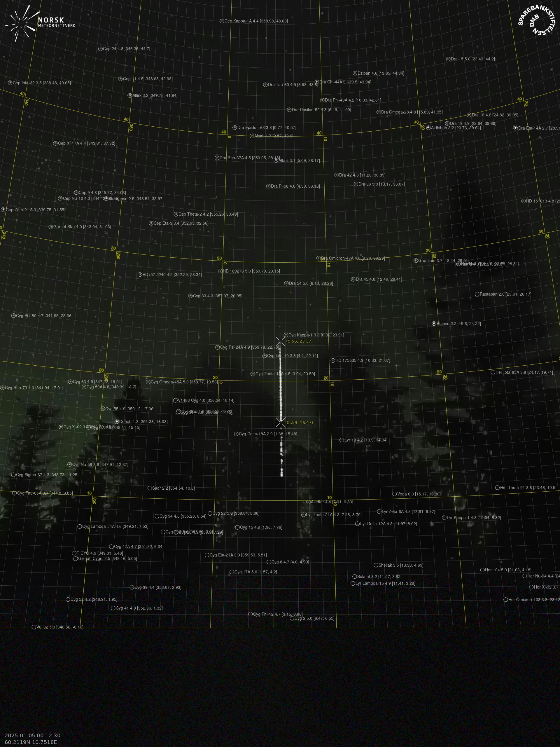Viewport: 560px width, 747px height.
Task: Click the Sparebankstiftelsen DNB circular logo
Action: [537, 20]
